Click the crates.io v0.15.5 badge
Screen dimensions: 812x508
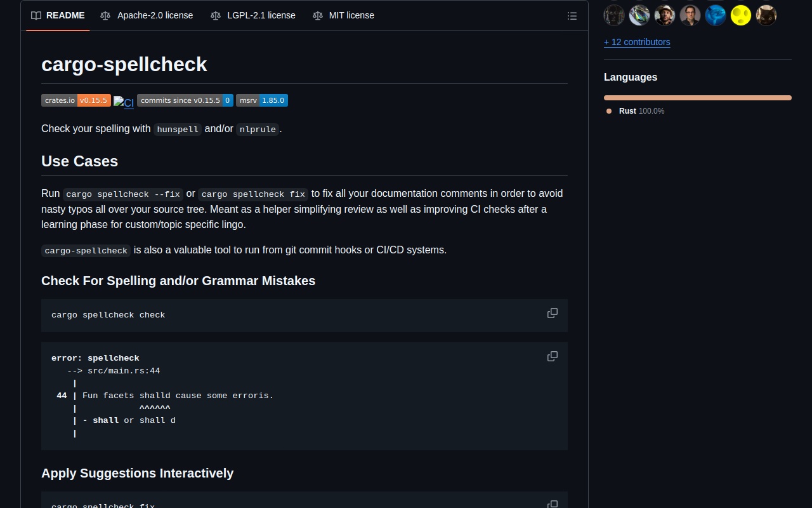tap(76, 100)
